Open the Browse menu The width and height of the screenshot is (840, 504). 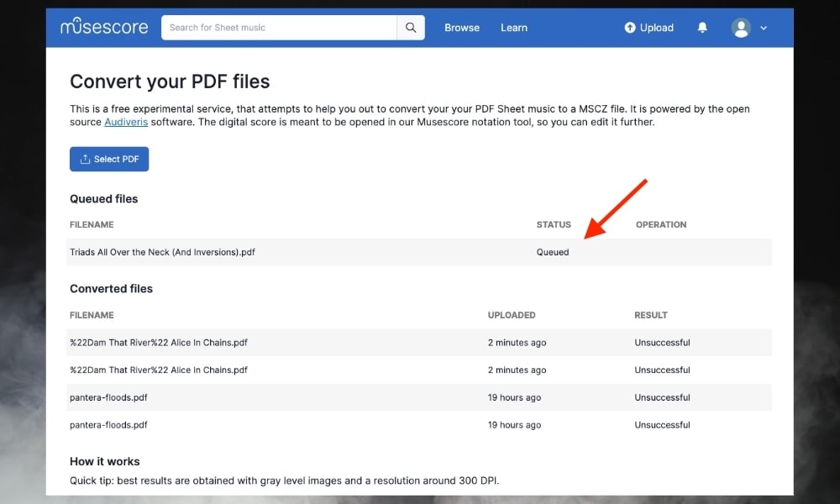tap(462, 28)
